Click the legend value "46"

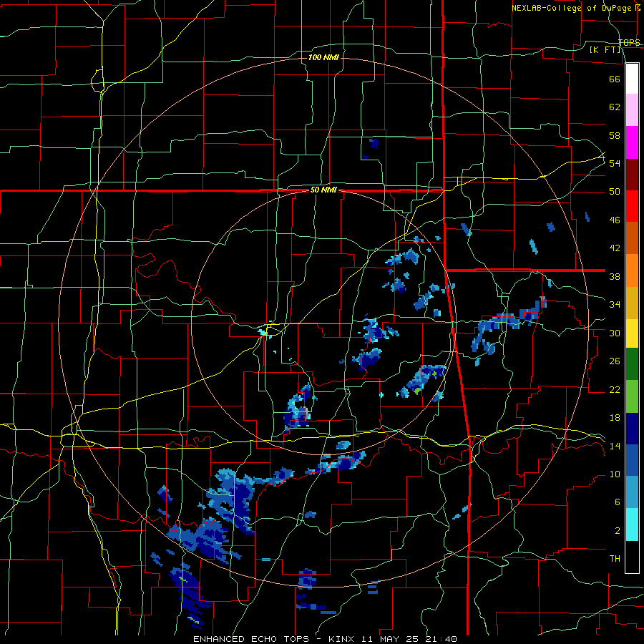[x=615, y=220]
